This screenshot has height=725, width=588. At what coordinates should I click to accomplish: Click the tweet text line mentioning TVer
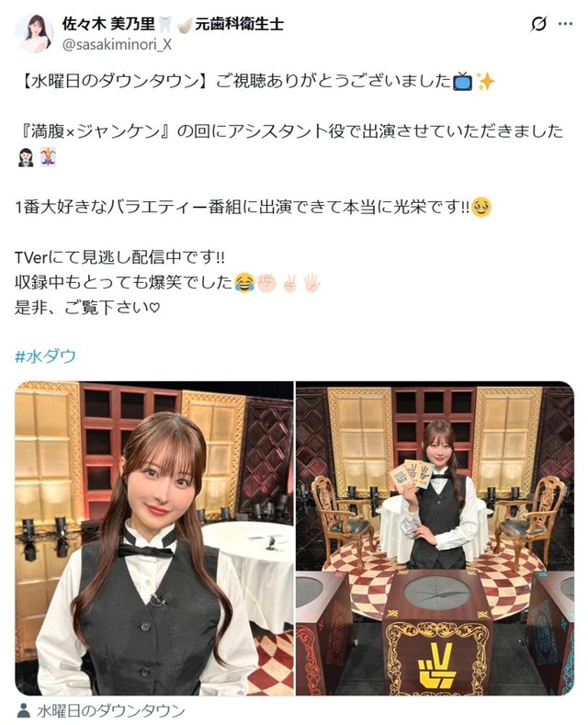tap(119, 257)
